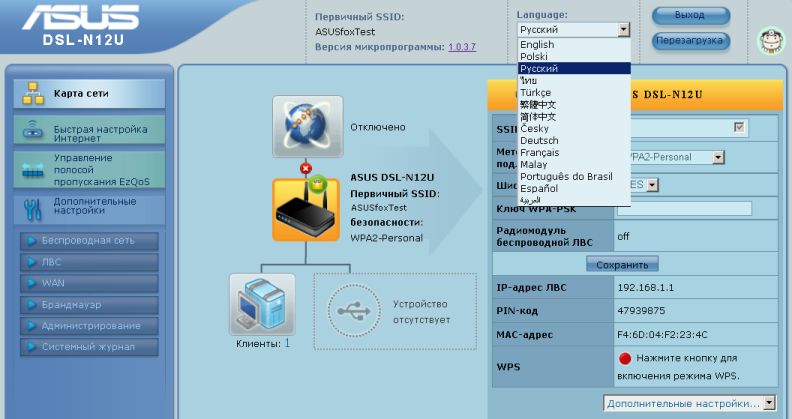Open Быстрая настройка Интернет tab
This screenshot has width=792, height=419.
(x=89, y=130)
